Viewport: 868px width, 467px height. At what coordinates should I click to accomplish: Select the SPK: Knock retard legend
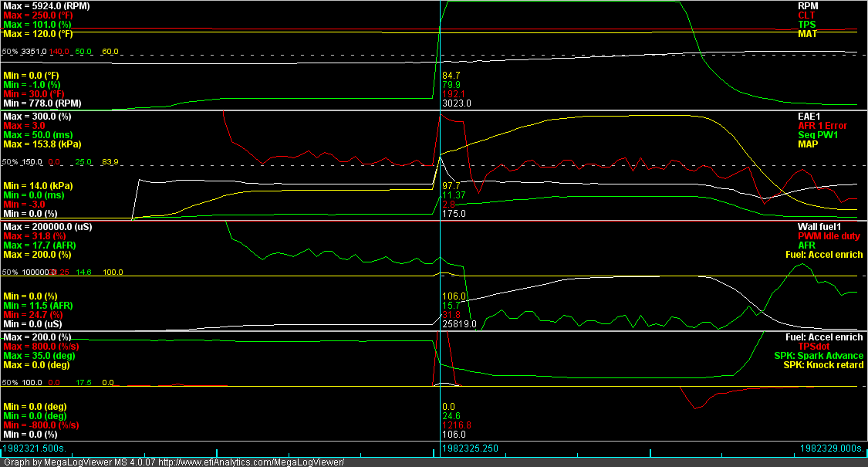pos(823,365)
